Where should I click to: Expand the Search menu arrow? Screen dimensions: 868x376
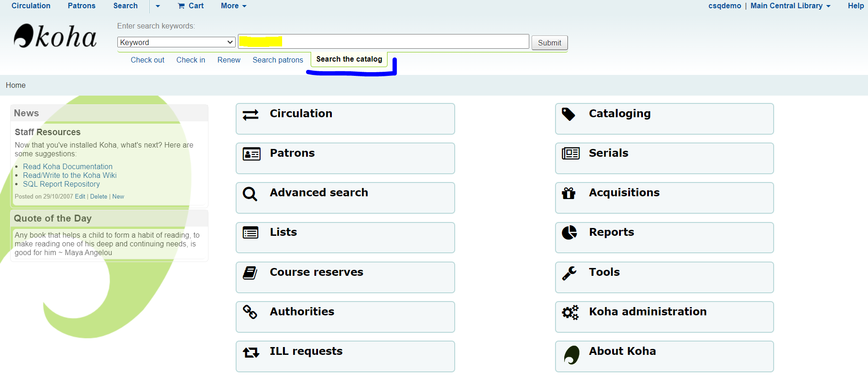click(x=158, y=6)
